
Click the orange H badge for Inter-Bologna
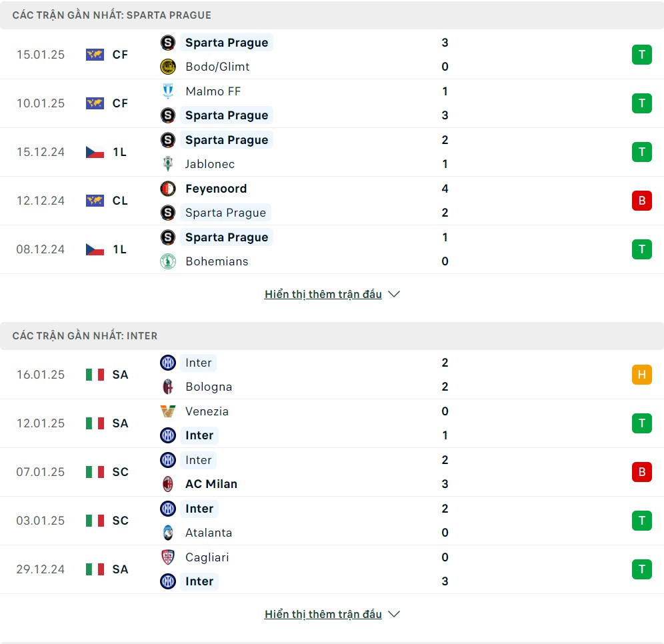(641, 375)
